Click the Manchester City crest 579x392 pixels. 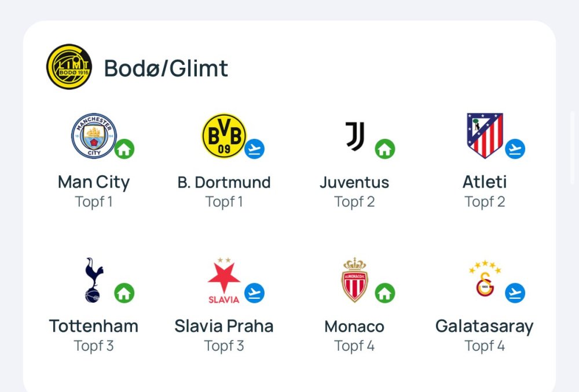coord(94,135)
